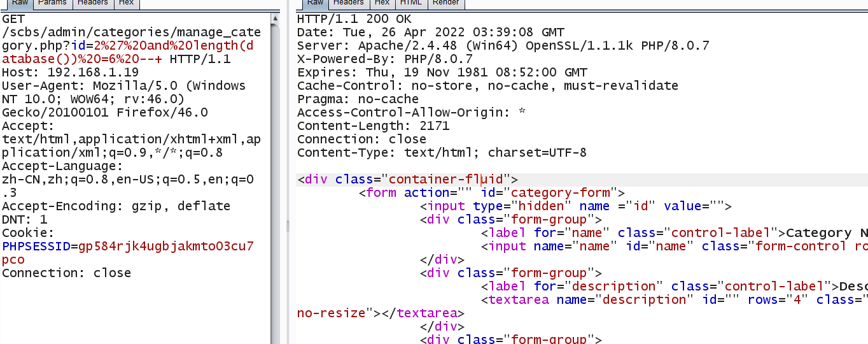Click the 'X-Powered-By: PHP/8.0.7' header
Screen dimensions: 868x344
(x=384, y=59)
